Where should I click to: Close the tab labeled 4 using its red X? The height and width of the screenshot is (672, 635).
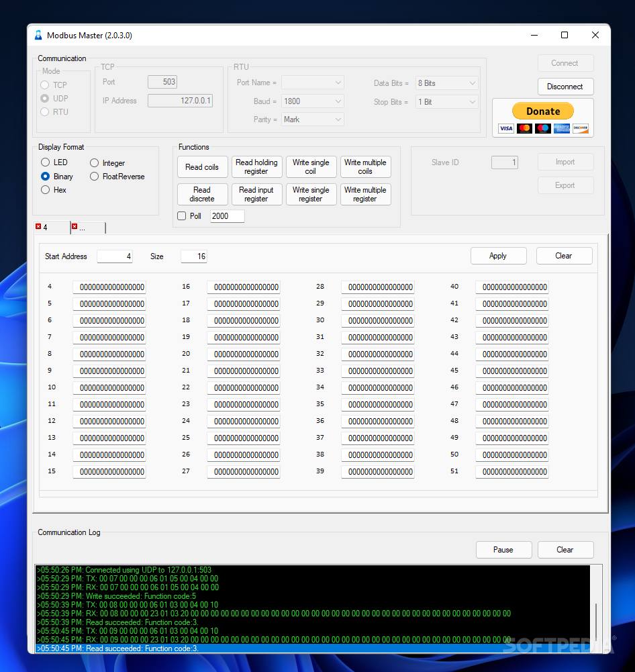pos(38,226)
